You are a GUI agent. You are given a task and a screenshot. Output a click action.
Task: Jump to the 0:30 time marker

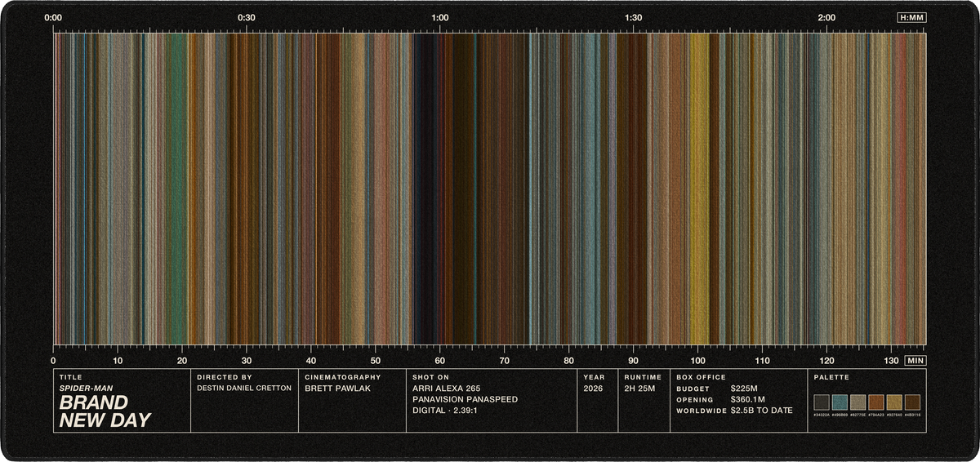tap(246, 17)
